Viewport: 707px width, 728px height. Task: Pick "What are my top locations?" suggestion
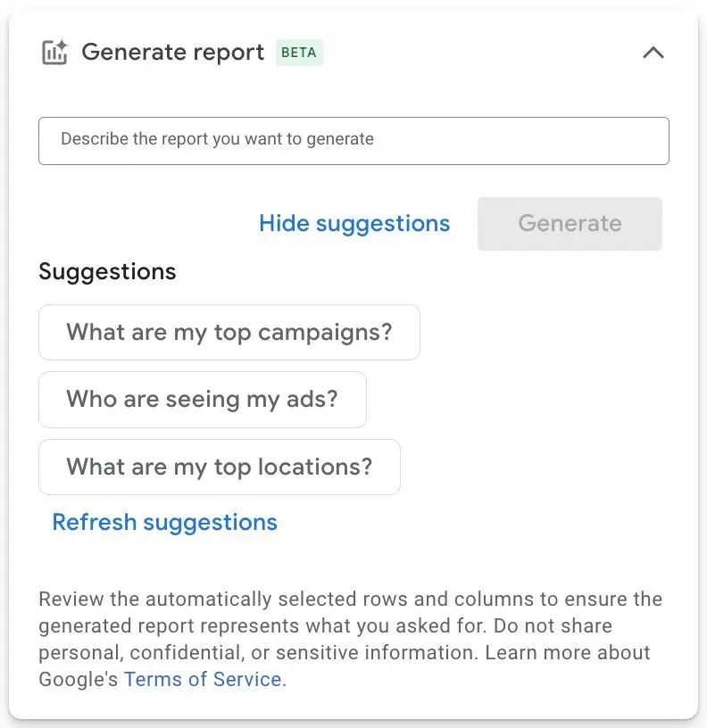(x=219, y=467)
